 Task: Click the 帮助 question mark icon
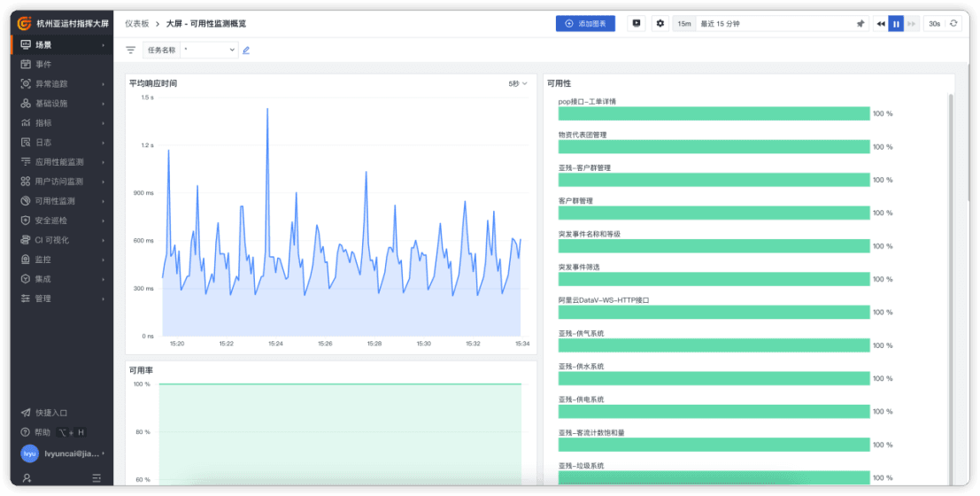(x=26, y=432)
